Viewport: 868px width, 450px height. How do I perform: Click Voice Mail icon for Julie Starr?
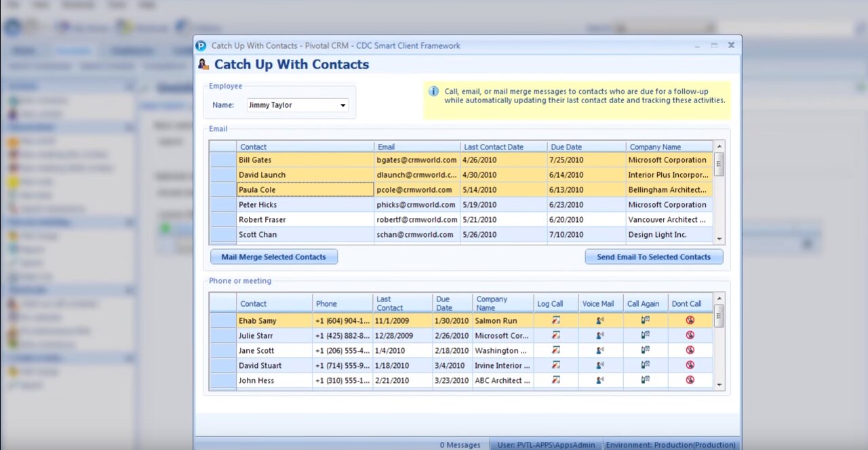click(x=600, y=335)
